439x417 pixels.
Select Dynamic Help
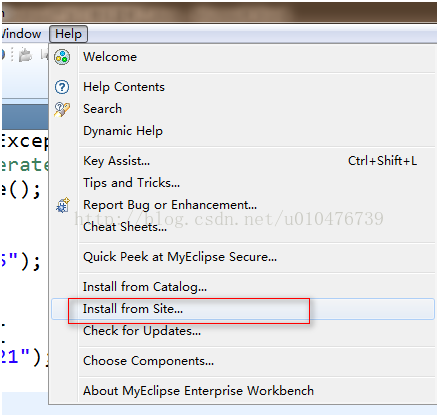click(243, 131)
